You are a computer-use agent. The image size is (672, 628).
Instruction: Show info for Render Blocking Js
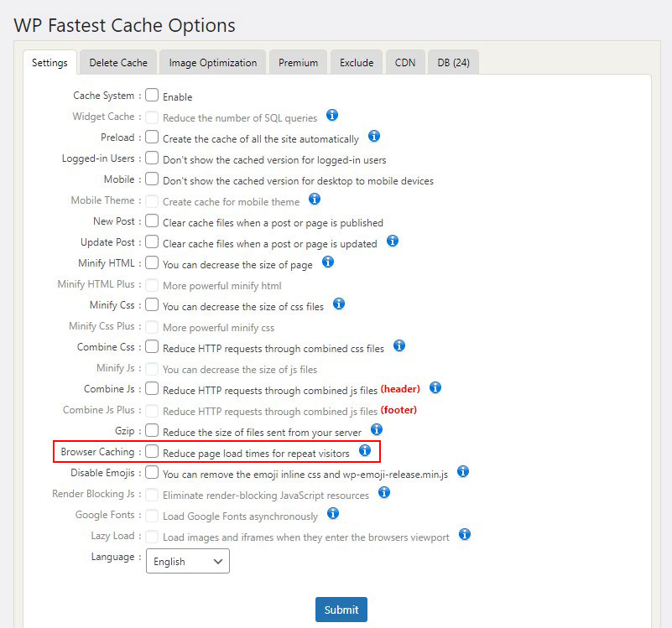tap(384, 493)
